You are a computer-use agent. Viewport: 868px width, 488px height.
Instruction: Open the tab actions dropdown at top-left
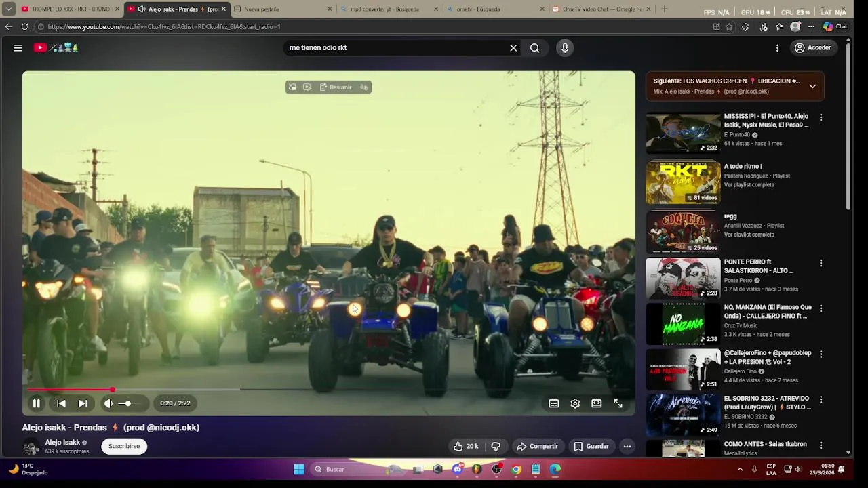click(9, 9)
